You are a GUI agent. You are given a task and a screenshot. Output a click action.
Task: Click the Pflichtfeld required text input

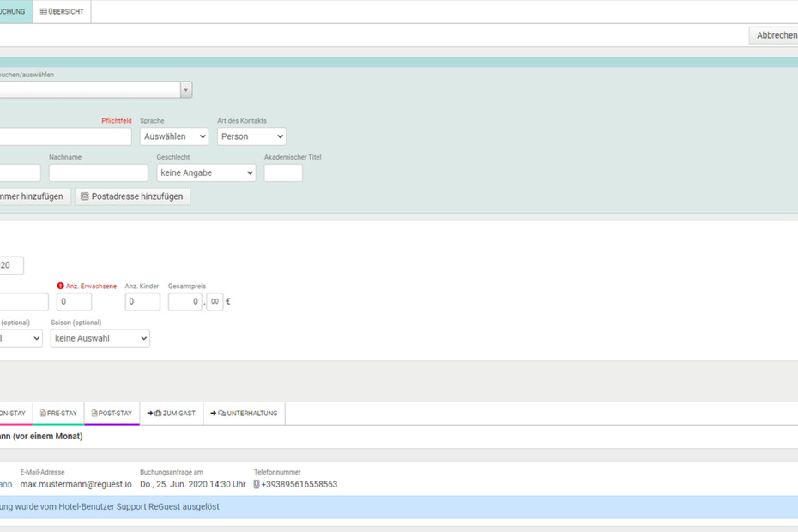click(x=66, y=136)
